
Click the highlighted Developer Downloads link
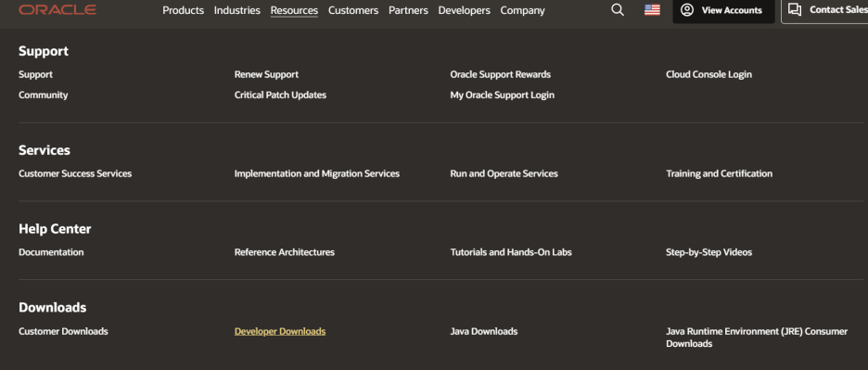pyautogui.click(x=280, y=331)
